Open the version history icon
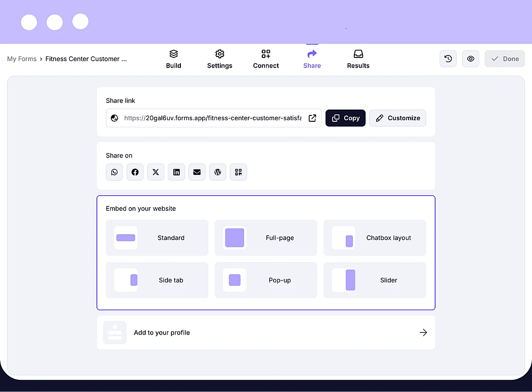 pos(448,59)
